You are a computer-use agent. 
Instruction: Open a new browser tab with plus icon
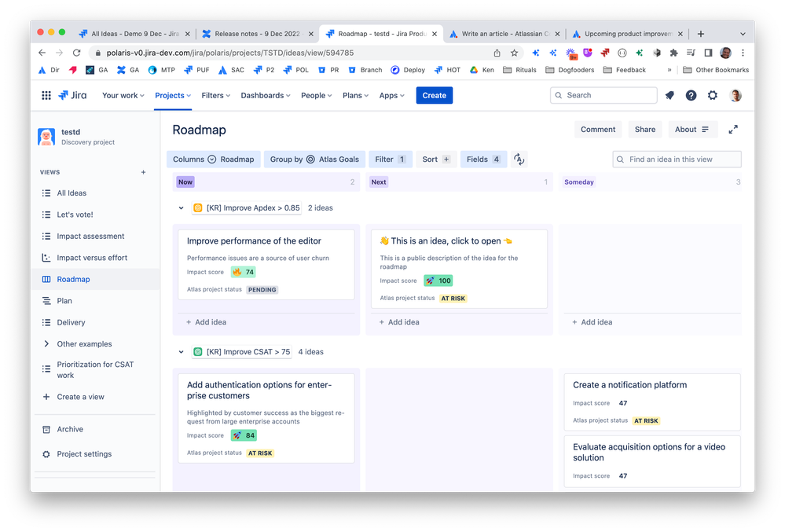[x=701, y=34]
